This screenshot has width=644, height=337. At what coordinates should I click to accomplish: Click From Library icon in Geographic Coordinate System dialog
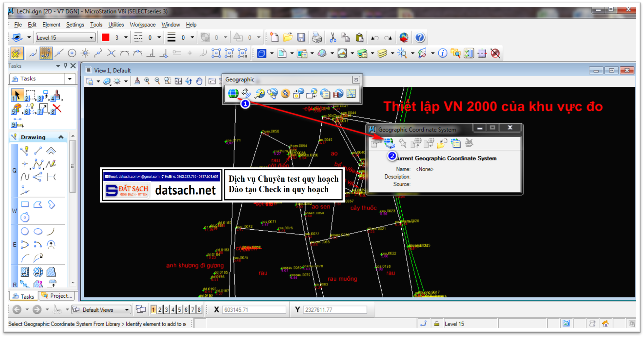[x=389, y=143]
